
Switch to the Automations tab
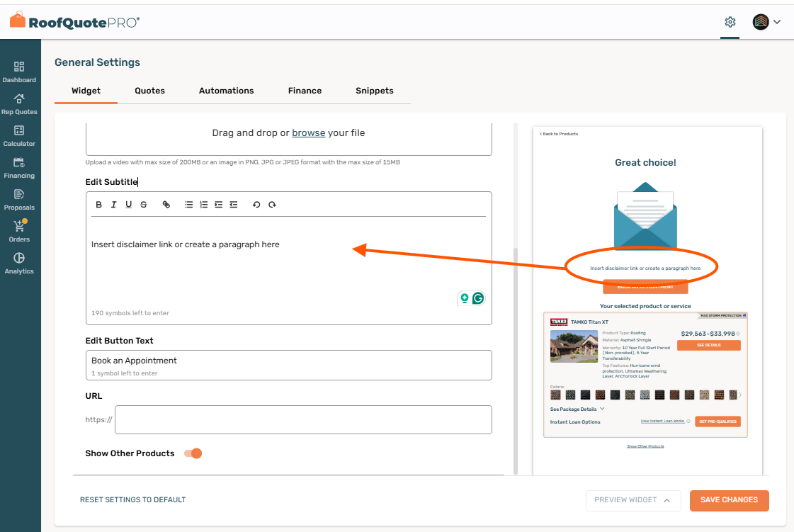226,91
